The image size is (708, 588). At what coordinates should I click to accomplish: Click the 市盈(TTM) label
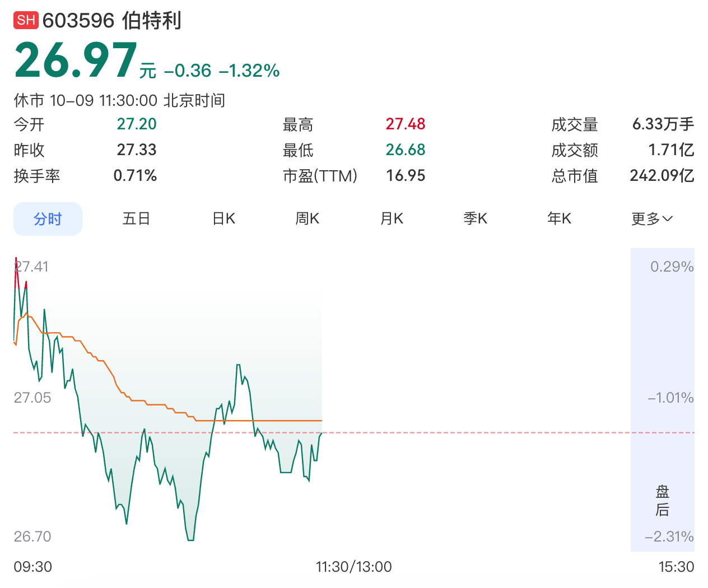click(x=320, y=176)
